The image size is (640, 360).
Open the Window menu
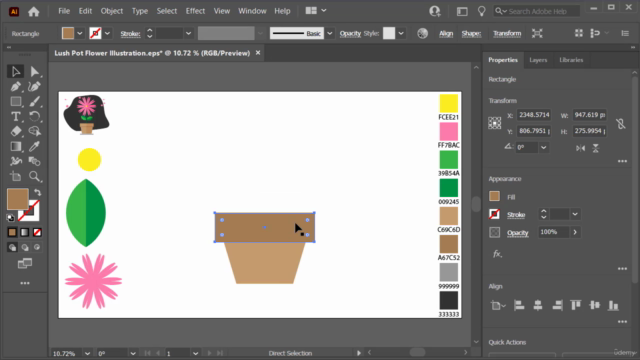[x=252, y=11]
